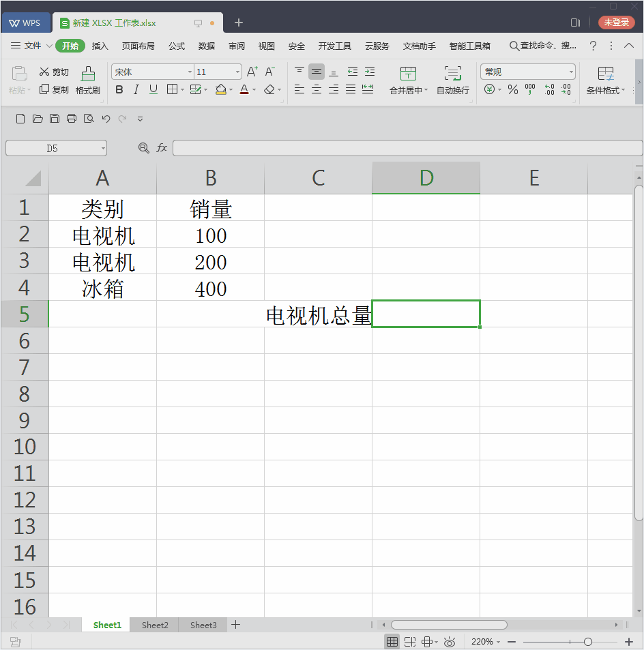The height and width of the screenshot is (650, 644).
Task: Click the font color A icon
Action: [x=244, y=89]
